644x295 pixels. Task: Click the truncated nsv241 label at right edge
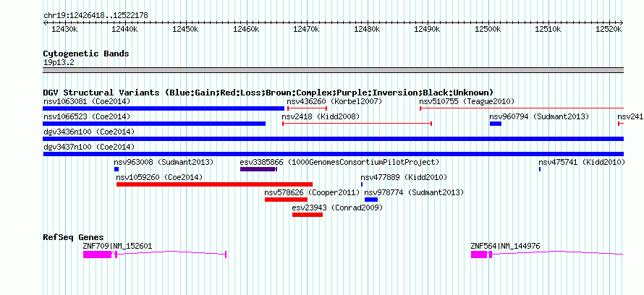coord(630,116)
